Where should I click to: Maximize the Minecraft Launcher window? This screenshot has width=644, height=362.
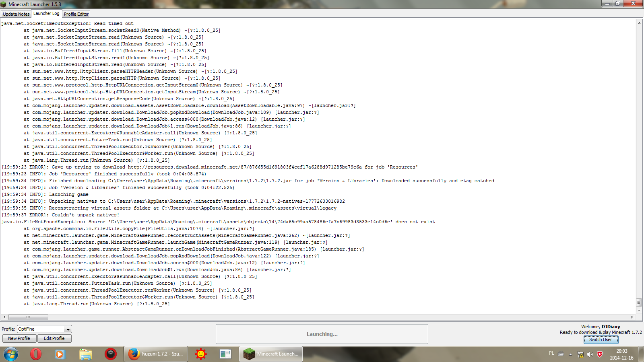pos(618,4)
